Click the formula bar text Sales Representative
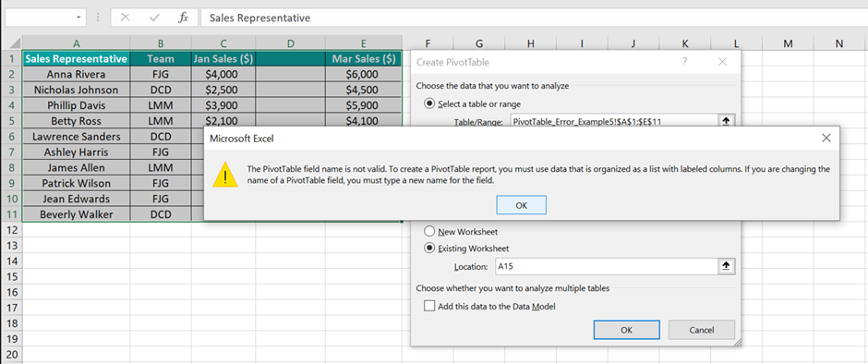This screenshot has width=868, height=364. tap(259, 18)
